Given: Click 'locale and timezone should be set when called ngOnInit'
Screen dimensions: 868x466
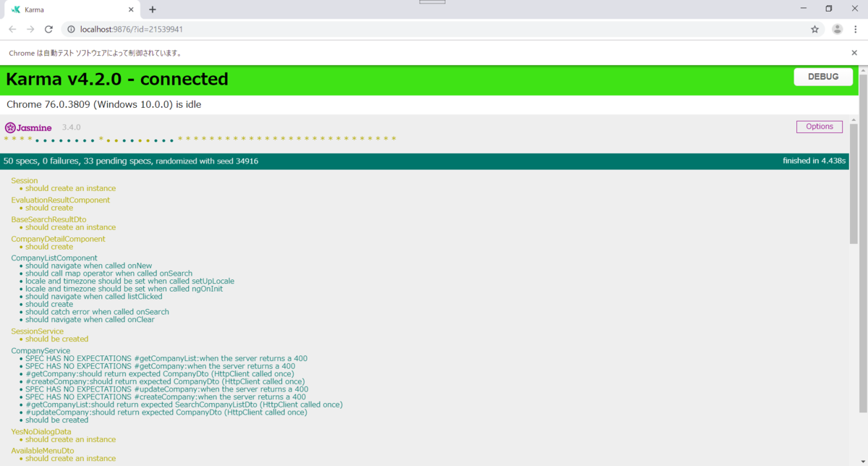Looking at the screenshot, I should click(124, 289).
